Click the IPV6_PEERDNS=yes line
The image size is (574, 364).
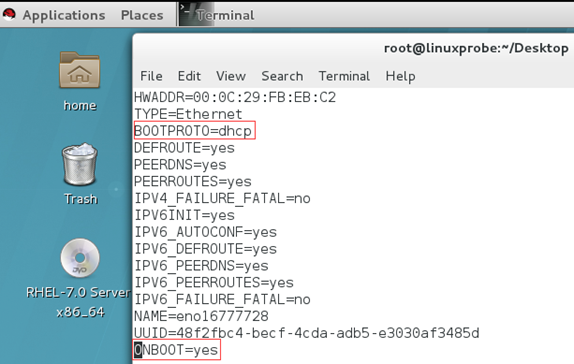201,266
